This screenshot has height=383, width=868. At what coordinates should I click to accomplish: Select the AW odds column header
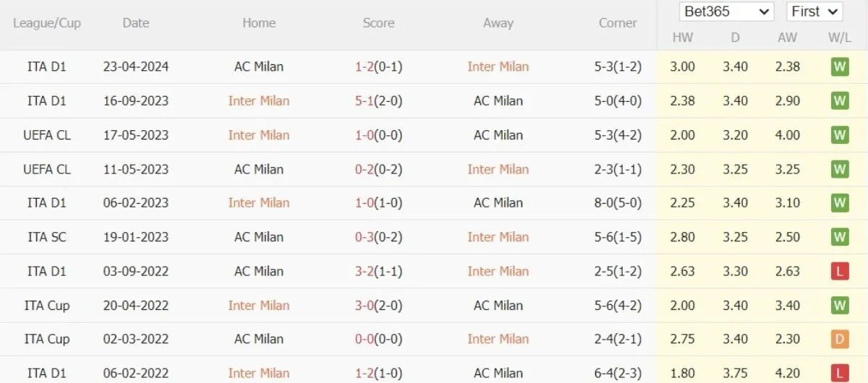(787, 38)
